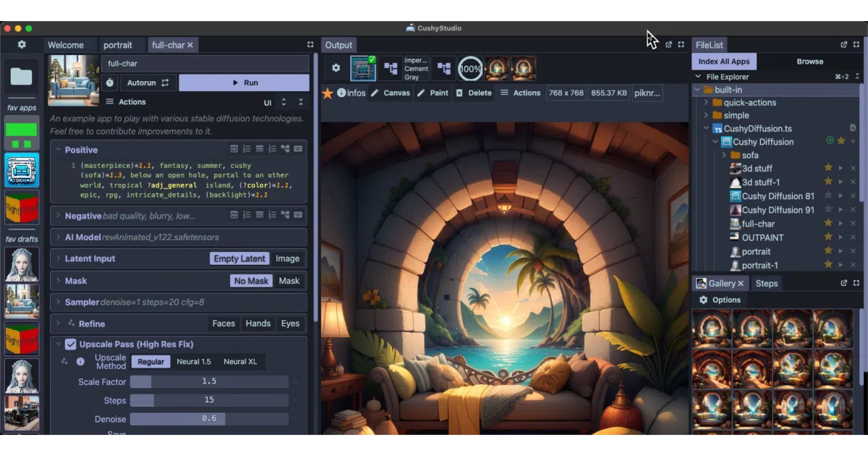Delete the current output image
Screen dimensions: 868x456
tap(474, 93)
